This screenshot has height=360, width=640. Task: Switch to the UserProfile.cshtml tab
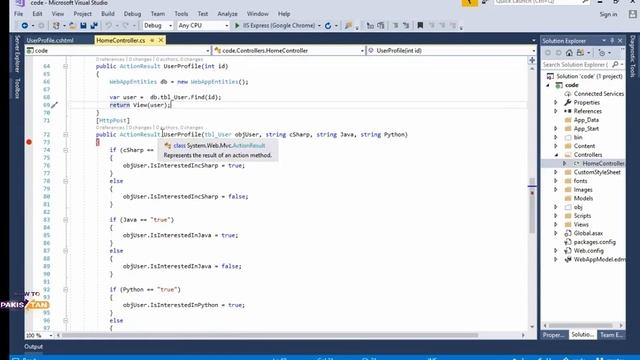coord(50,40)
